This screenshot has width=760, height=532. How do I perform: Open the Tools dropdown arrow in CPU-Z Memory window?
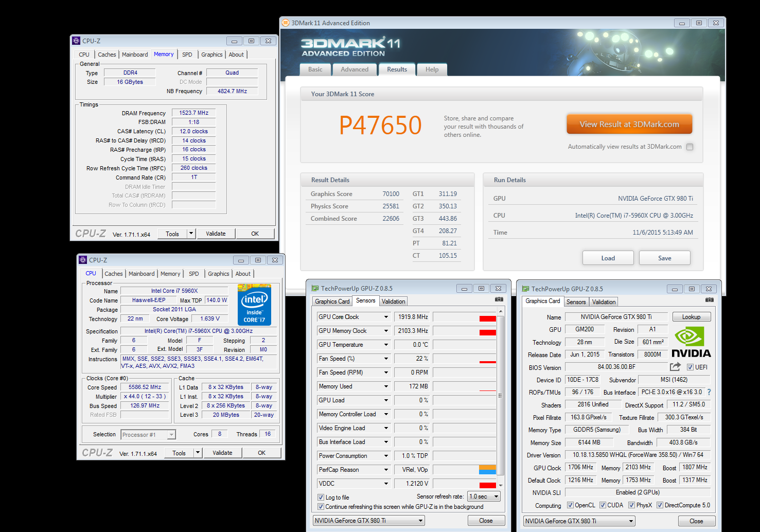pos(191,234)
